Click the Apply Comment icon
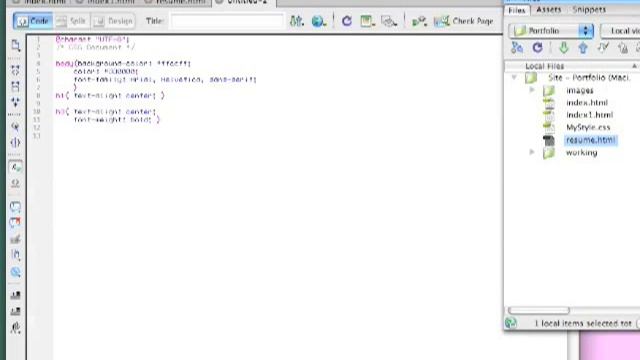Viewport: 640px width, 360px height. point(16,207)
